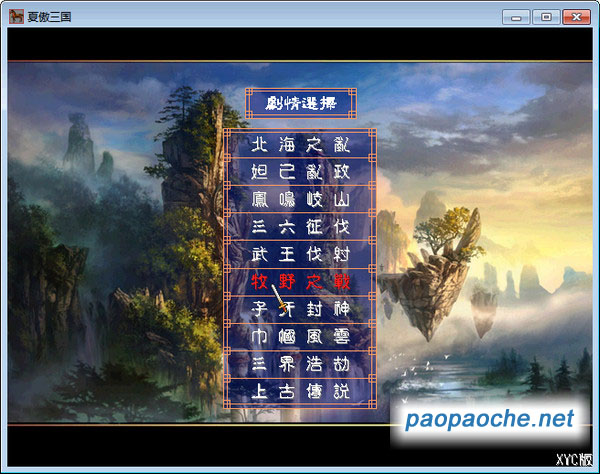Click the horse app icon in title bar
Screen dimensions: 600x474
pos(16,16)
